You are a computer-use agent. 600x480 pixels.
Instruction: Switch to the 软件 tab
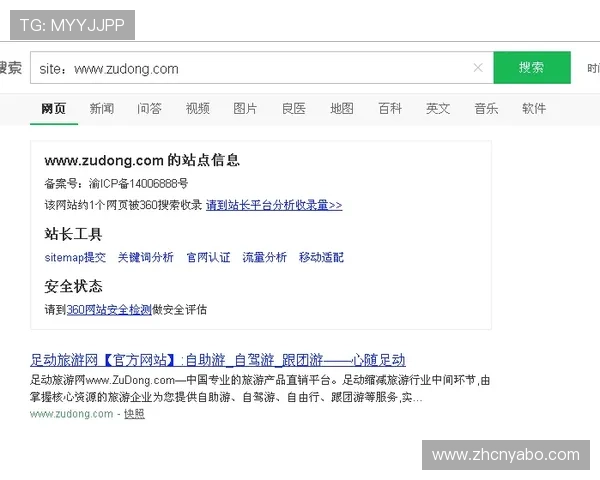point(534,109)
